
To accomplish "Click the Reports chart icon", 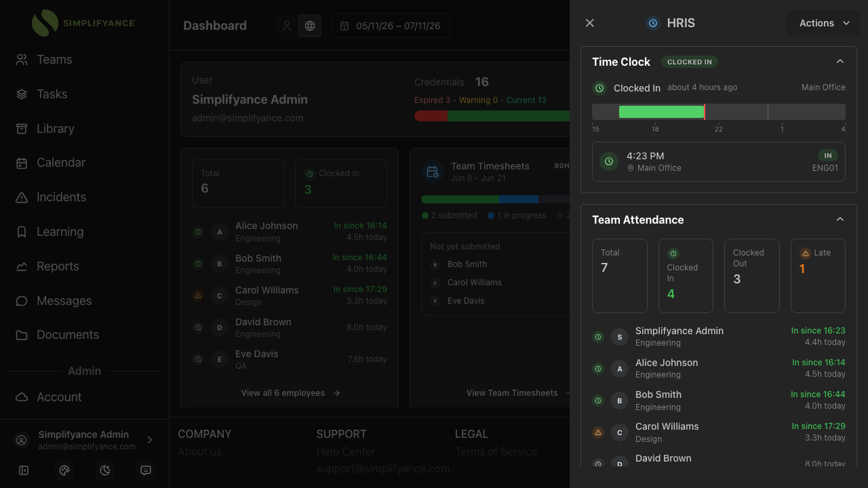I will [x=22, y=266].
